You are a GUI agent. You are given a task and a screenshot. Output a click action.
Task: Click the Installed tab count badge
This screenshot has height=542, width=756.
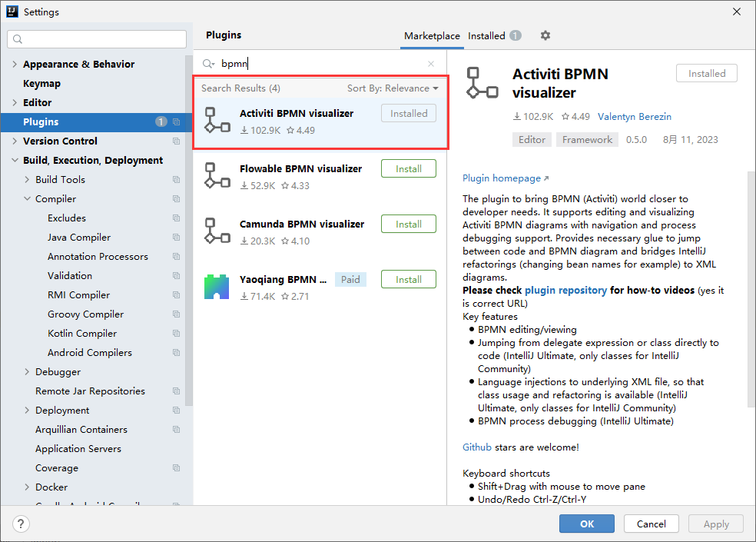pyautogui.click(x=516, y=35)
